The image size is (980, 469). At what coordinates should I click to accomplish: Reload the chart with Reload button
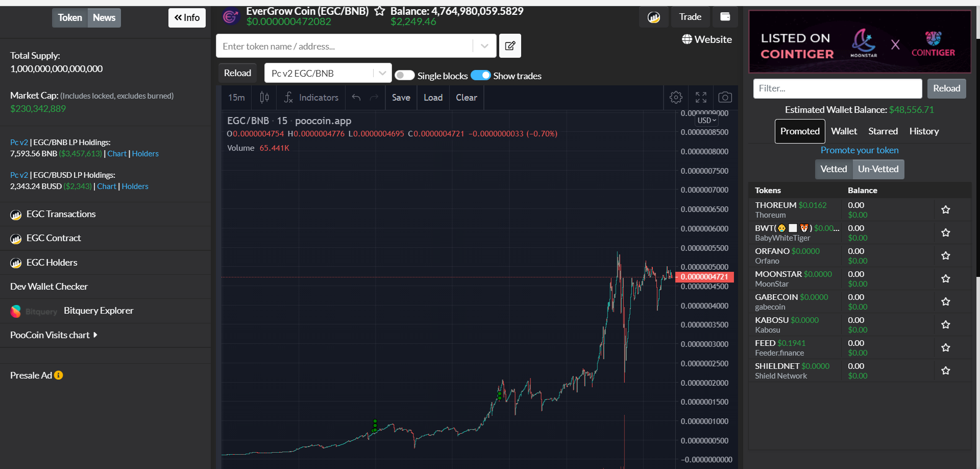pos(237,73)
